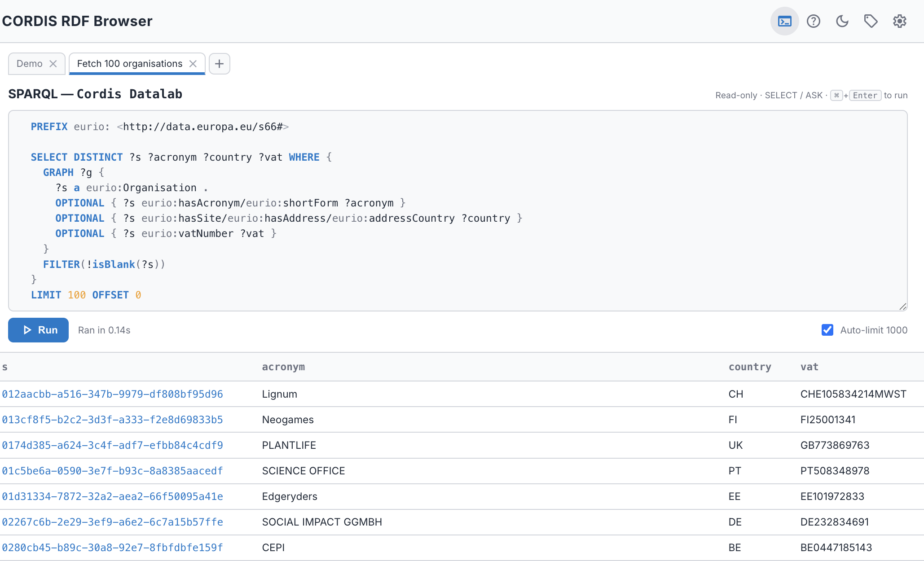Select the CEPI acronym cell
The width and height of the screenshot is (924, 561).
pos(273,548)
